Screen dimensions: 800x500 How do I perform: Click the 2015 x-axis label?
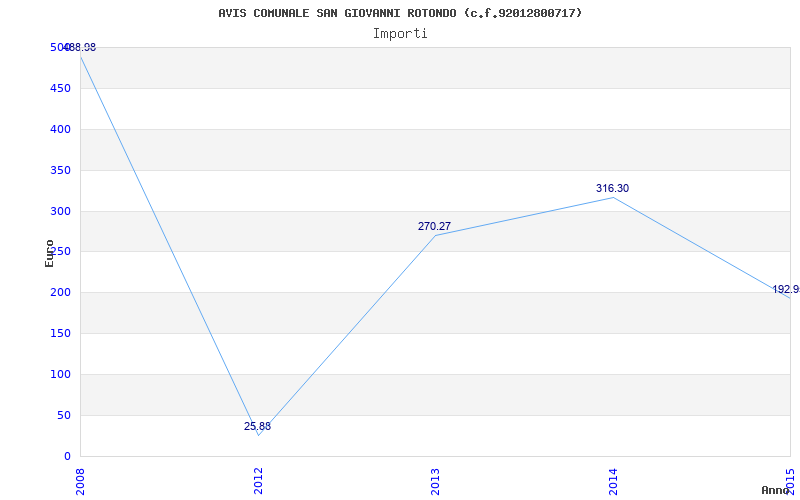[x=790, y=481]
